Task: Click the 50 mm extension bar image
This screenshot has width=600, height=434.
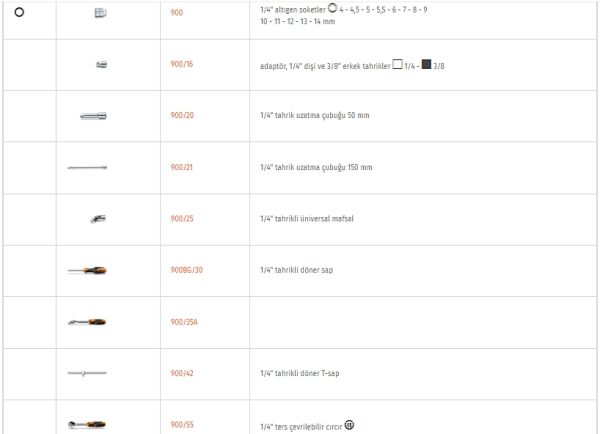Action: coord(93,116)
